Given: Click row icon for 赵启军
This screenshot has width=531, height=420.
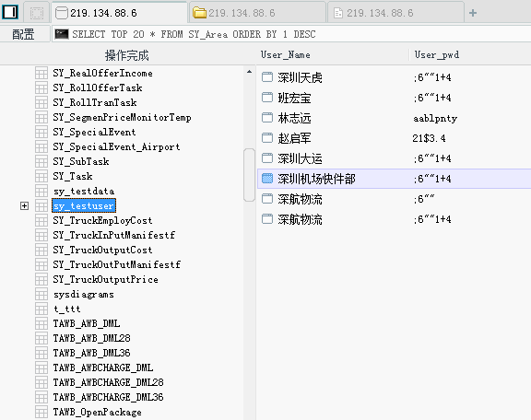Looking at the screenshot, I should (x=267, y=138).
